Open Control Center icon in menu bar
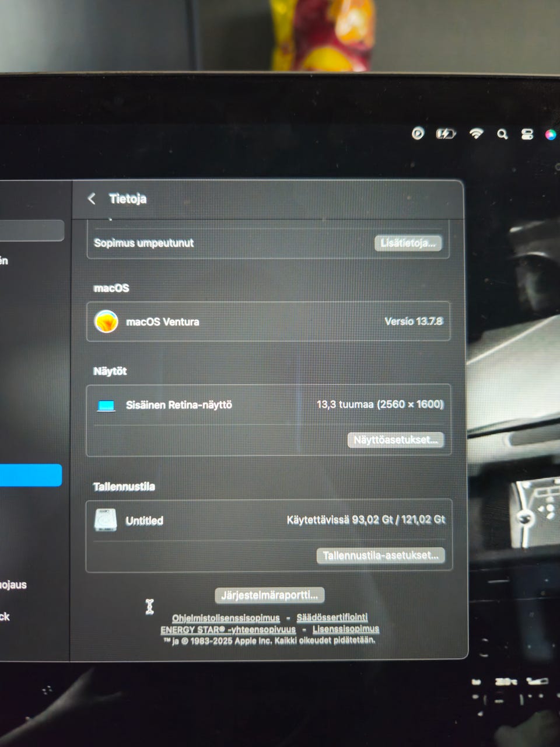Image resolution: width=560 pixels, height=747 pixels. pyautogui.click(x=527, y=135)
